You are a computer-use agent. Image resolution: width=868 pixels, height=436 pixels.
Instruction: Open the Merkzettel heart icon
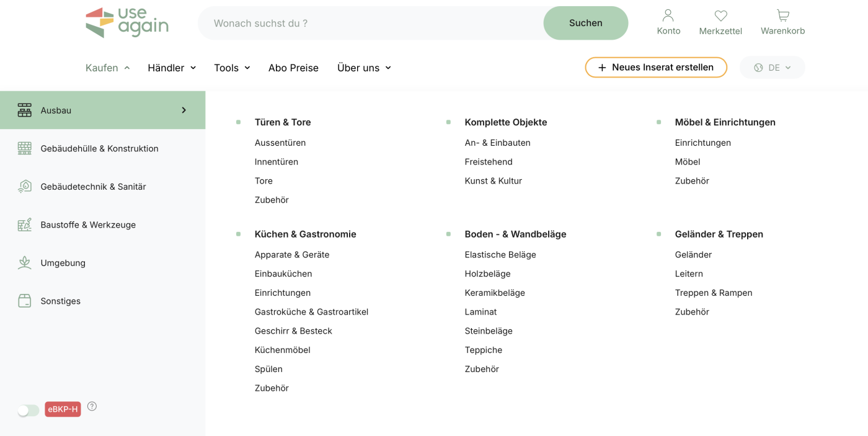point(720,16)
